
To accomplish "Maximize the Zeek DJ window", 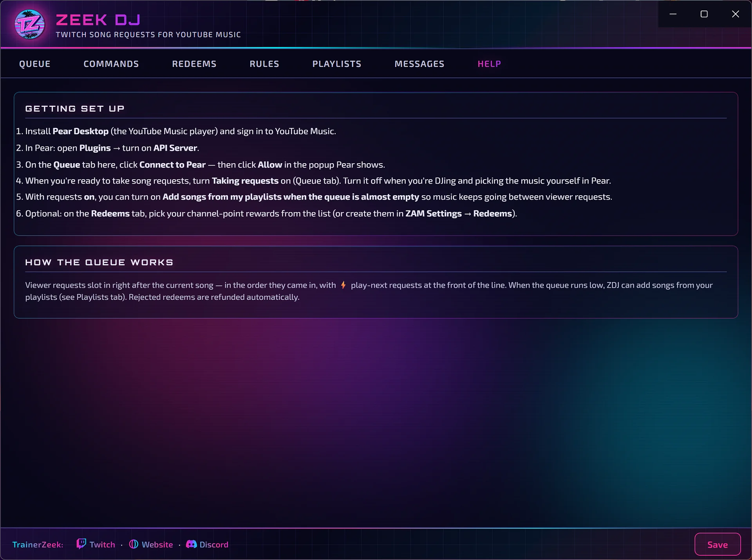I will pos(704,14).
